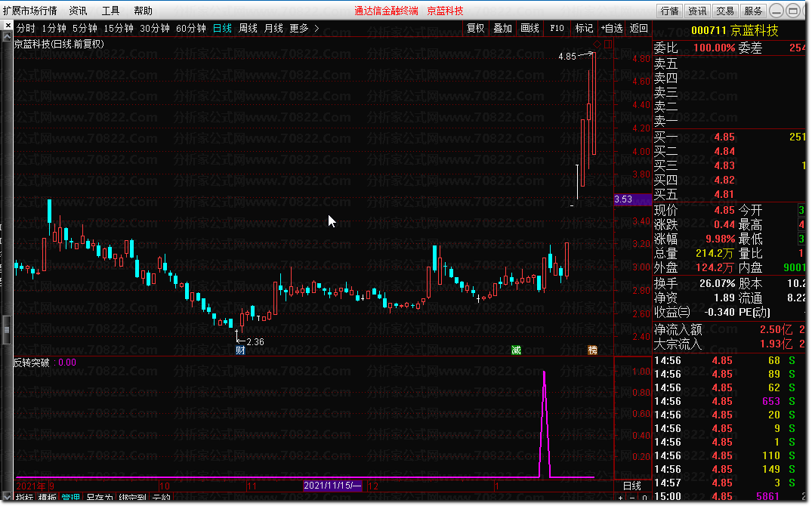
Task: Click the 大宗流入 1.93亿 value
Action: pos(776,344)
